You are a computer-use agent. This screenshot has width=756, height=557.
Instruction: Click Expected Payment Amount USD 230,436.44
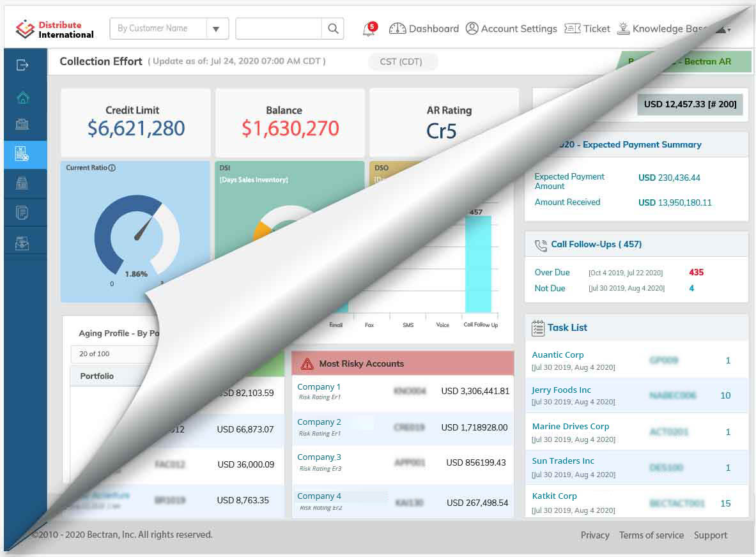coord(669,178)
